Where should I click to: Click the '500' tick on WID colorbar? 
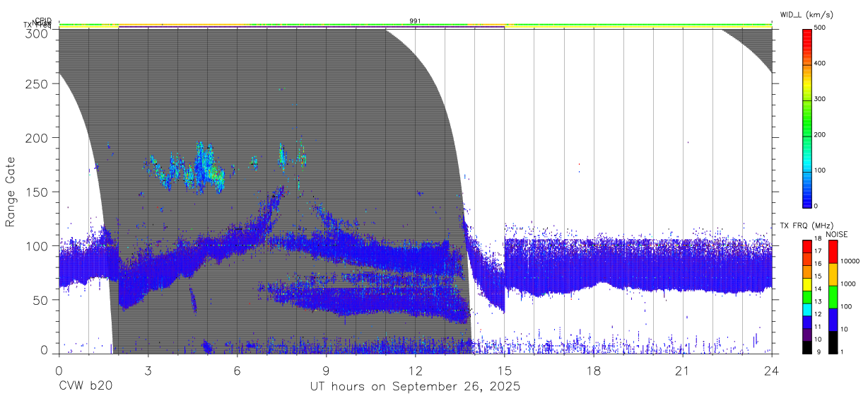[x=821, y=28]
